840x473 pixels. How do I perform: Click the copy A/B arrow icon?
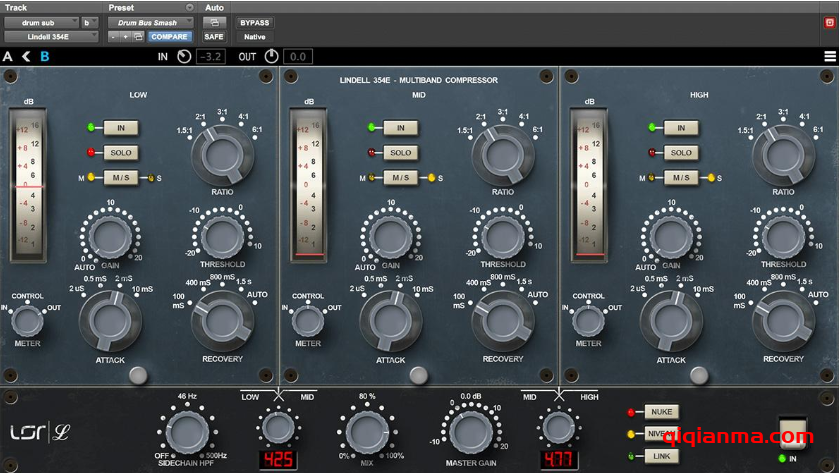pos(26,57)
